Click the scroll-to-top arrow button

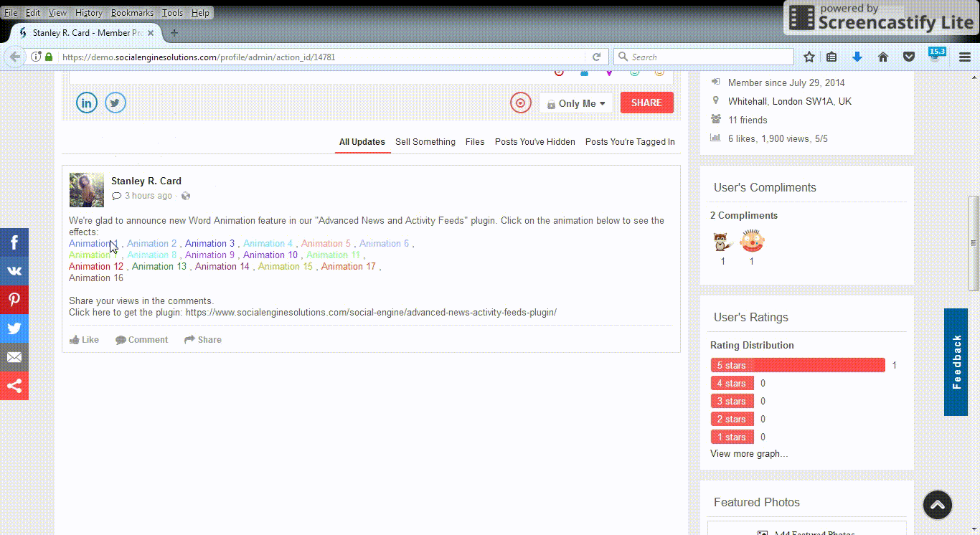pos(938,505)
